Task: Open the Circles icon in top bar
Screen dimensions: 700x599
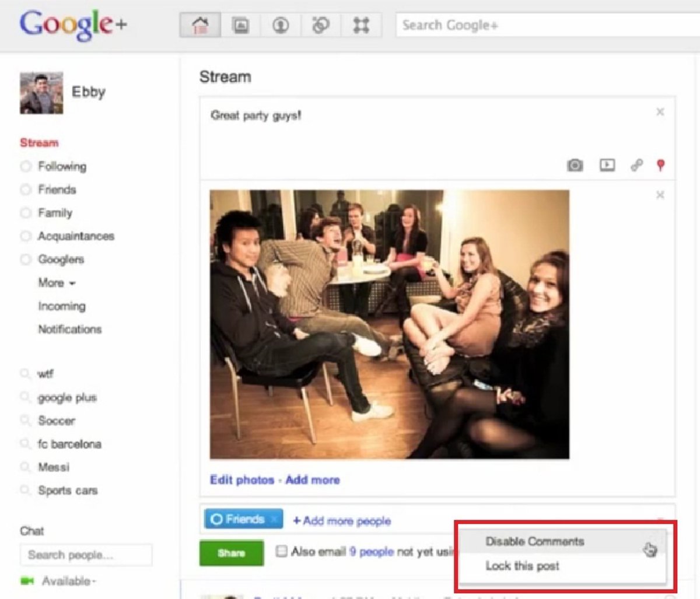Action: [x=320, y=26]
